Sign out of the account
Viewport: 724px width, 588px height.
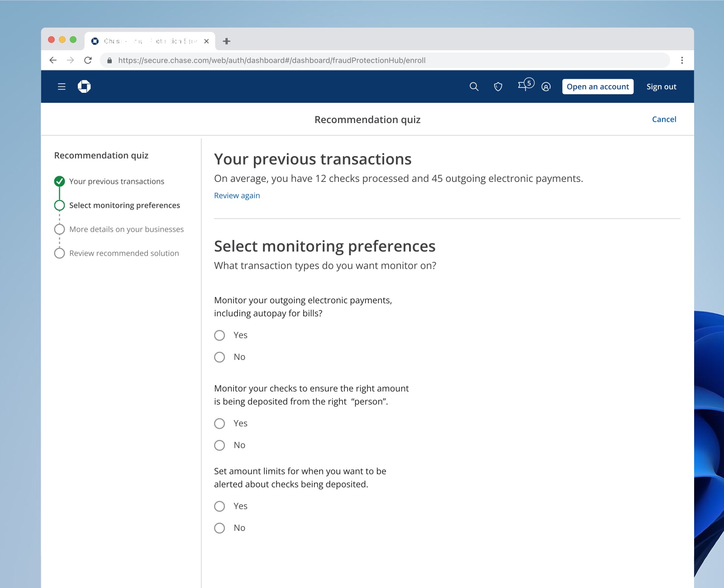[661, 86]
